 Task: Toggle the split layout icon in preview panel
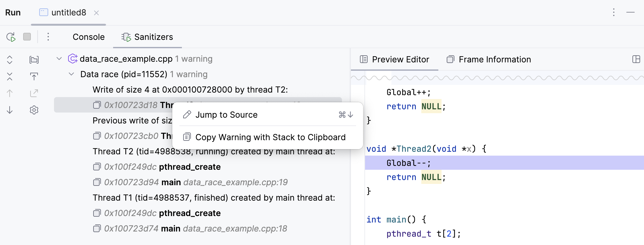[x=636, y=59]
